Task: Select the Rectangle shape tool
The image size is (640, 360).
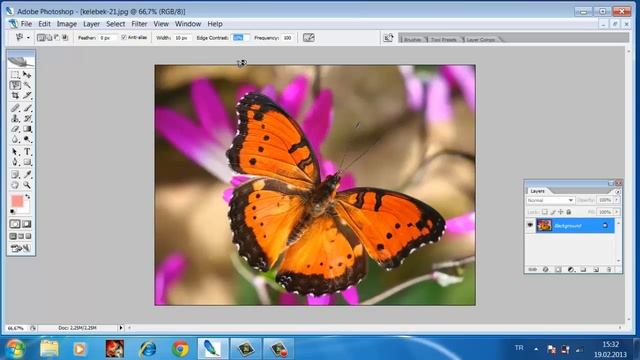Action: [x=27, y=162]
